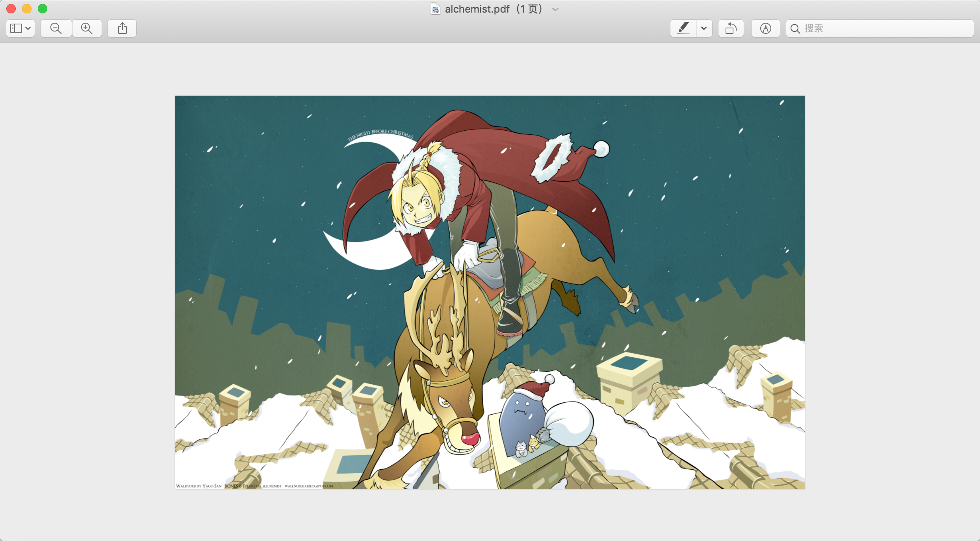Expand the highlight color dropdown arrow
This screenshot has height=541, width=980.
(704, 28)
